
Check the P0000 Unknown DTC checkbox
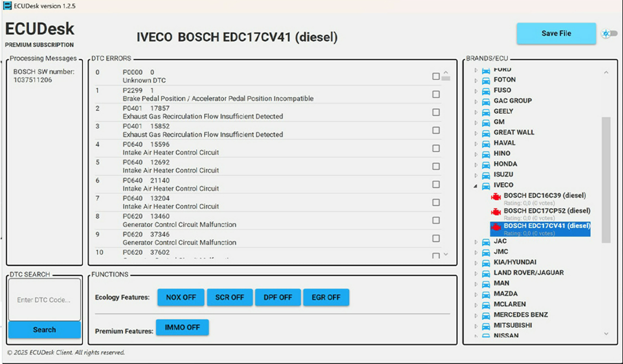[x=436, y=76]
